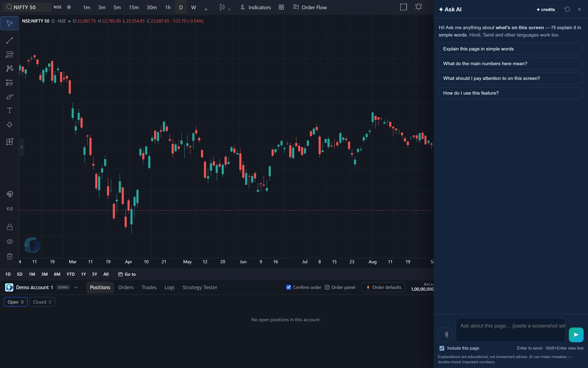Open the alerts bell icon
This screenshot has height=368, width=588.
coord(418,7)
